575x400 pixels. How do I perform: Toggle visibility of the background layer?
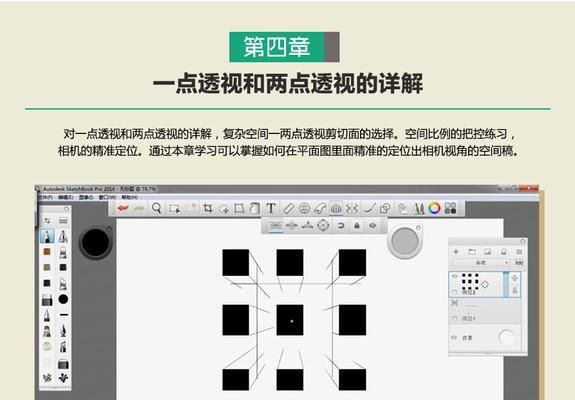pyautogui.click(x=455, y=338)
